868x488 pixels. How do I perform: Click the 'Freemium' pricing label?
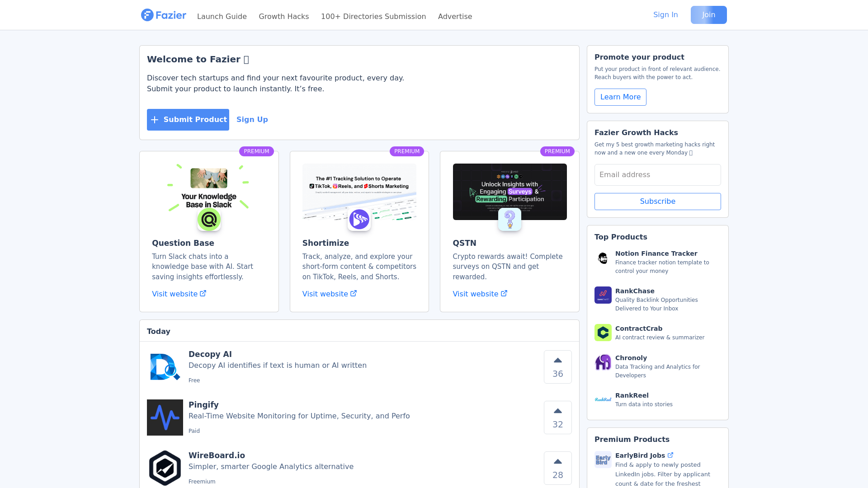pyautogui.click(x=202, y=482)
